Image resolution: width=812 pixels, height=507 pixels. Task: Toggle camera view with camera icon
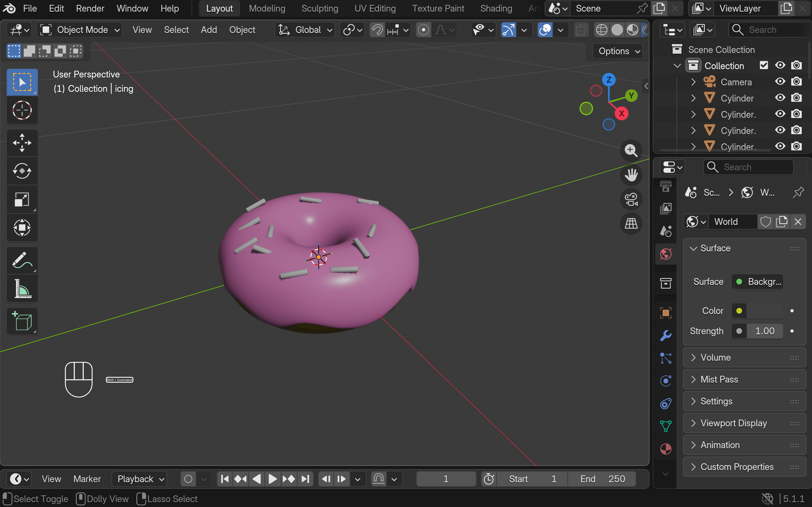pyautogui.click(x=631, y=199)
